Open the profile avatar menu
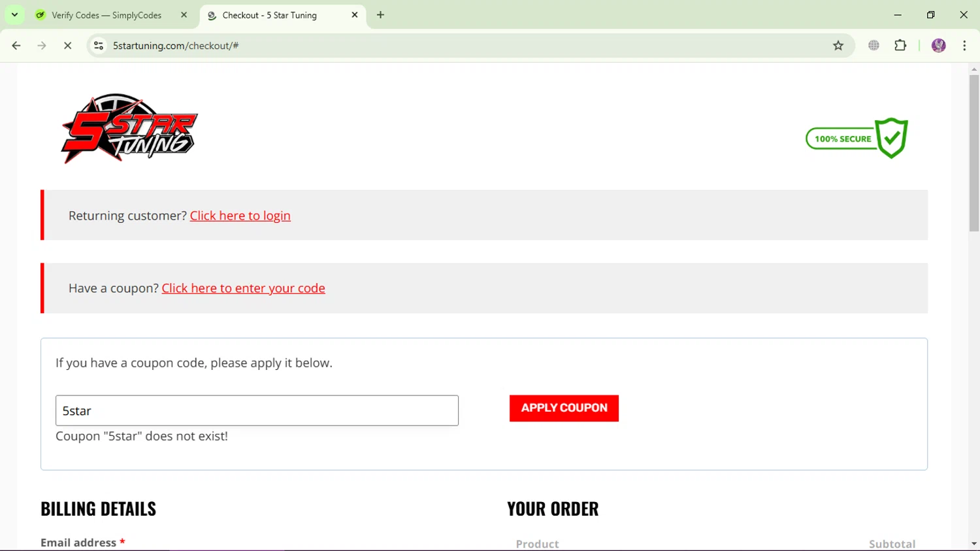Viewport: 980px width, 551px height. (x=939, y=46)
